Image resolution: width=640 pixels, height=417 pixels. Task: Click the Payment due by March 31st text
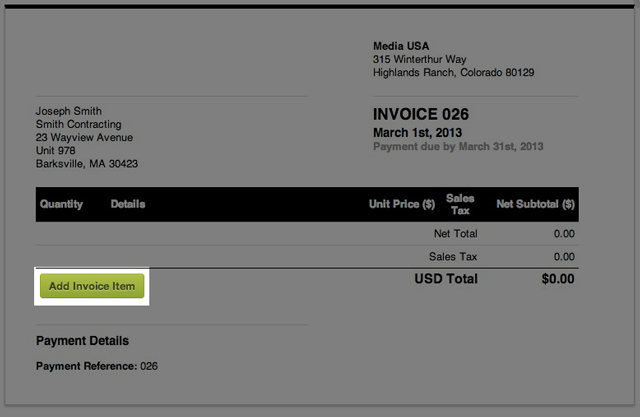click(458, 146)
